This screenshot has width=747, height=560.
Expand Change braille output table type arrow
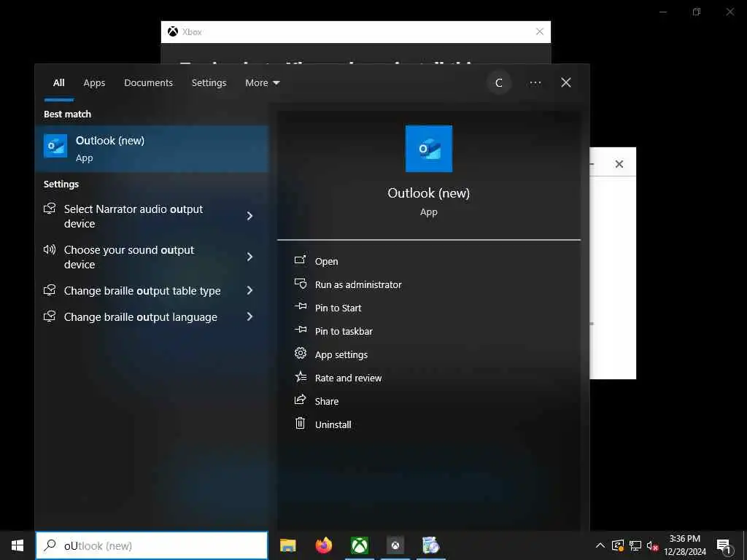point(249,290)
